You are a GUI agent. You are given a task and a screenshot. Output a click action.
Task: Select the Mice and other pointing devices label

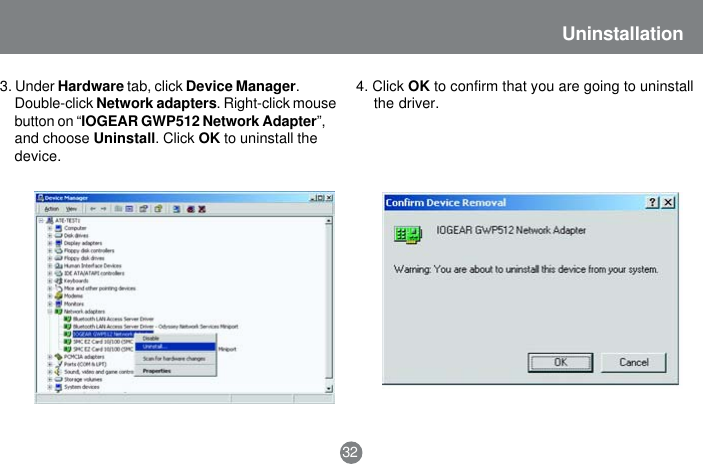tap(100, 288)
